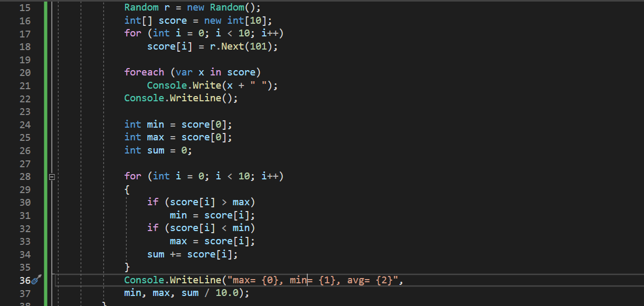Click the 'foreach (var x in score)' line
This screenshot has height=306, width=644.
click(x=193, y=72)
